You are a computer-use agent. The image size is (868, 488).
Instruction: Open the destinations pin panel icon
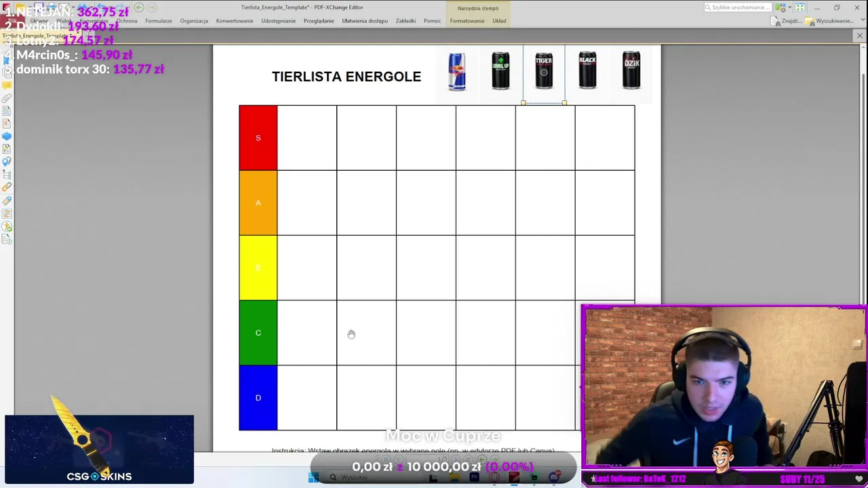[7, 162]
